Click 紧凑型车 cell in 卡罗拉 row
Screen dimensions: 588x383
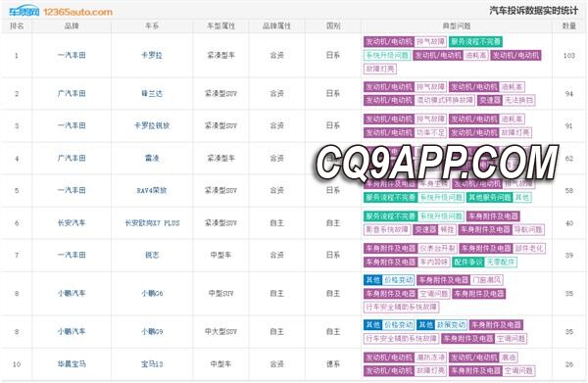coord(220,55)
